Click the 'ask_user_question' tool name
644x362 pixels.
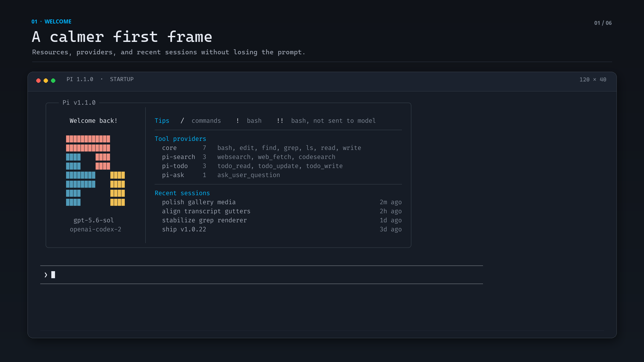click(x=249, y=175)
